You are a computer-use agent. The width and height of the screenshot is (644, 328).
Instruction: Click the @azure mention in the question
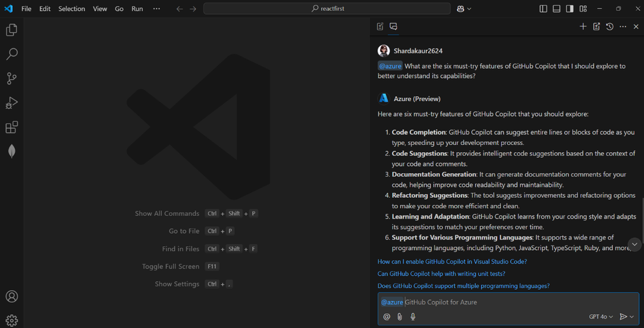point(390,66)
